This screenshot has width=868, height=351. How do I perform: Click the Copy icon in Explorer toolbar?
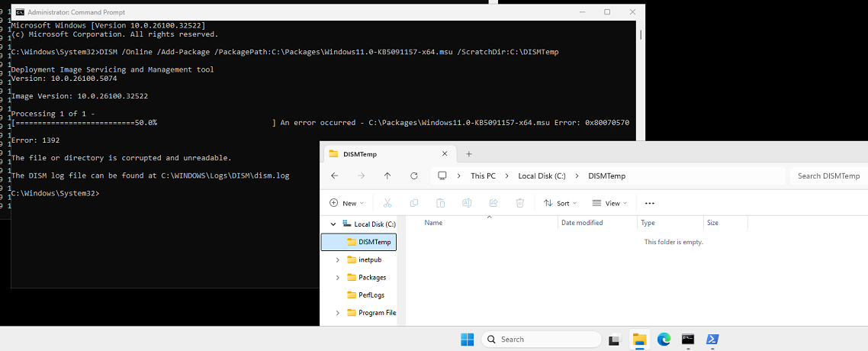pyautogui.click(x=414, y=203)
